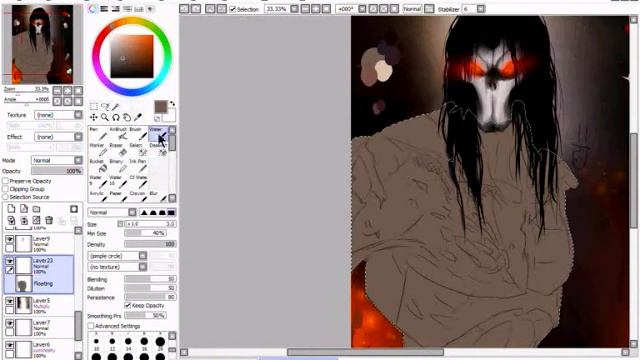The width and height of the screenshot is (640, 360).
Task: Hide Layer6 visibility eye
Action: [x=9, y=345]
